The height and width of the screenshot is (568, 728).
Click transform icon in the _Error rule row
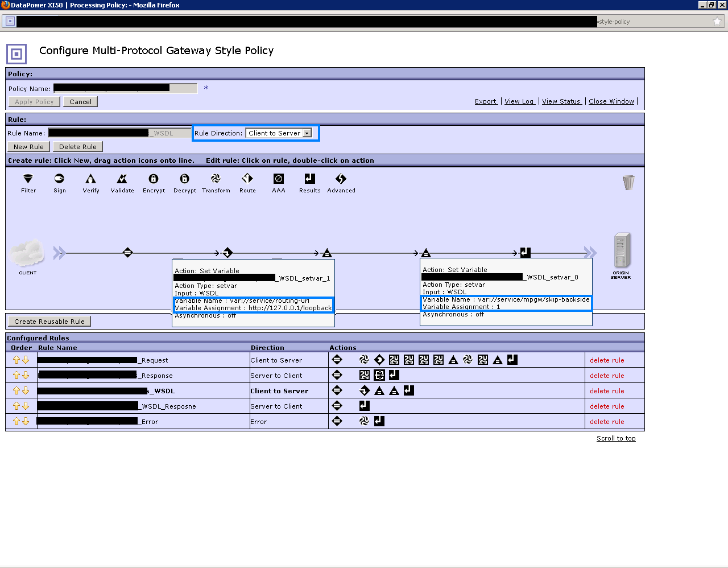(365, 421)
